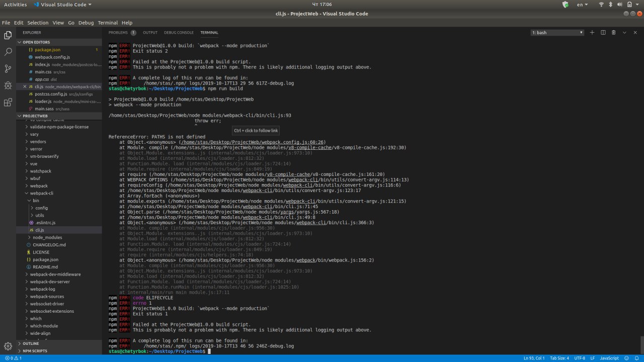
Task: Open the Go menu
Action: [71, 23]
